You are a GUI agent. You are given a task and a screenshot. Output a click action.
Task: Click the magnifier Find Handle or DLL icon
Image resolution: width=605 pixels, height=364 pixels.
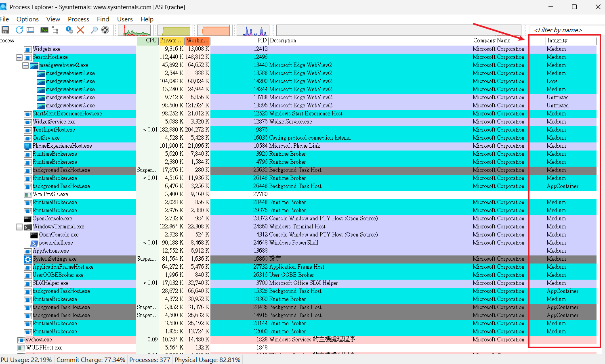tap(94, 30)
